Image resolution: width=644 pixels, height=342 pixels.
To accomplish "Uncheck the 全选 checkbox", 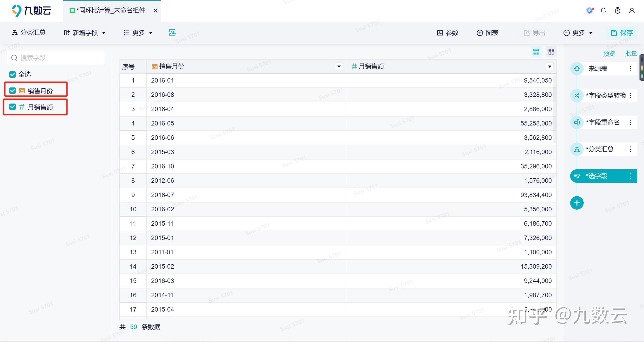I will click(x=13, y=74).
